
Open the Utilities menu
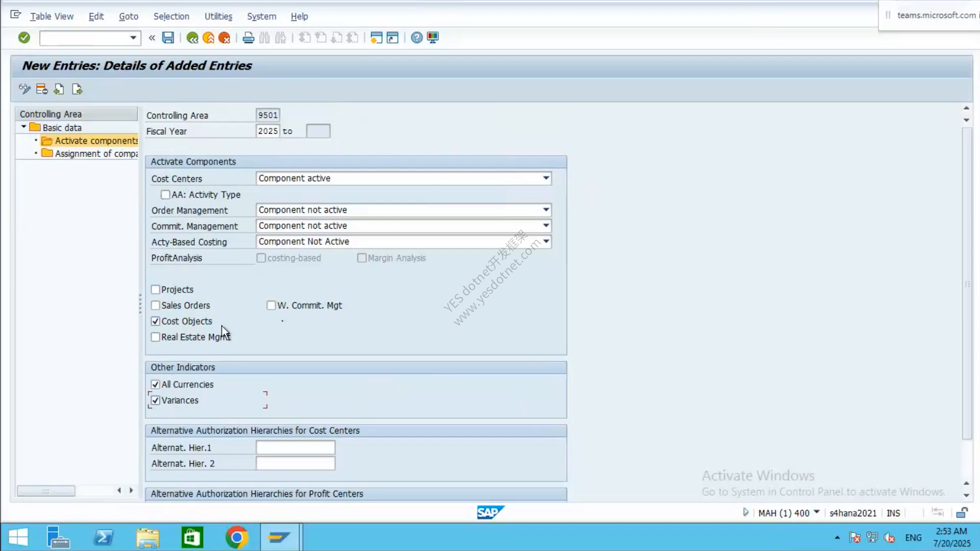(218, 16)
